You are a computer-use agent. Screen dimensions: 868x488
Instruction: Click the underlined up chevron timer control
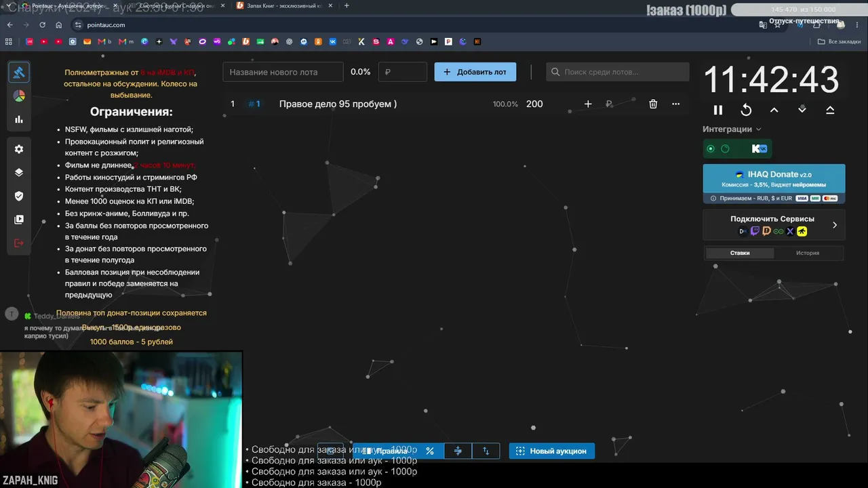pos(830,110)
